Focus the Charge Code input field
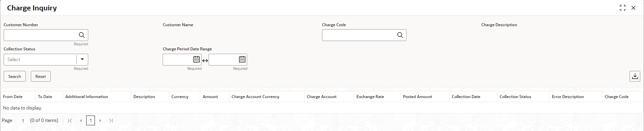Viewport: 644px width, 131px height. [359, 35]
